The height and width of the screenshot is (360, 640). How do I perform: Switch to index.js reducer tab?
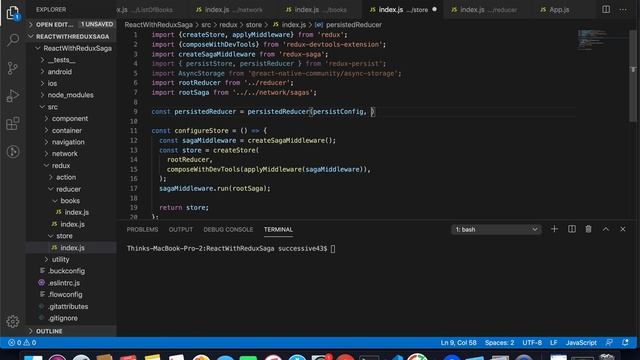click(485, 9)
